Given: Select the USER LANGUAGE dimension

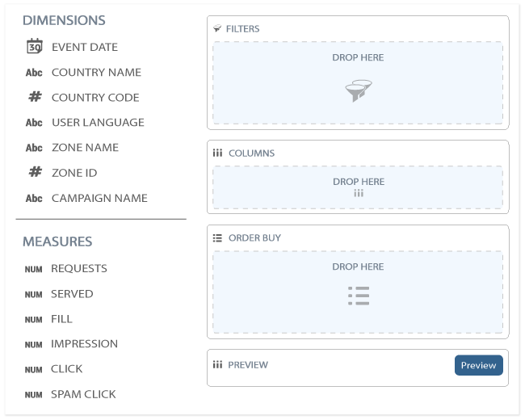Looking at the screenshot, I should point(98,122).
